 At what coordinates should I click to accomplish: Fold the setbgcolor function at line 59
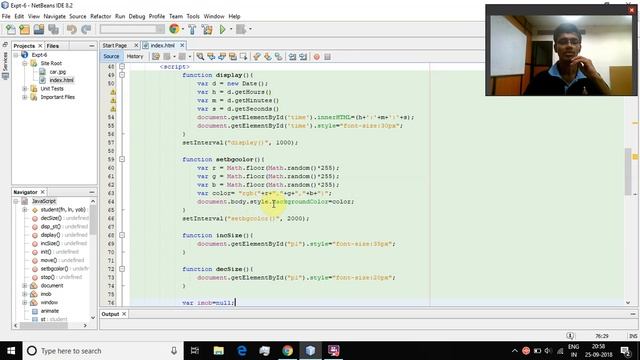tap(122, 159)
